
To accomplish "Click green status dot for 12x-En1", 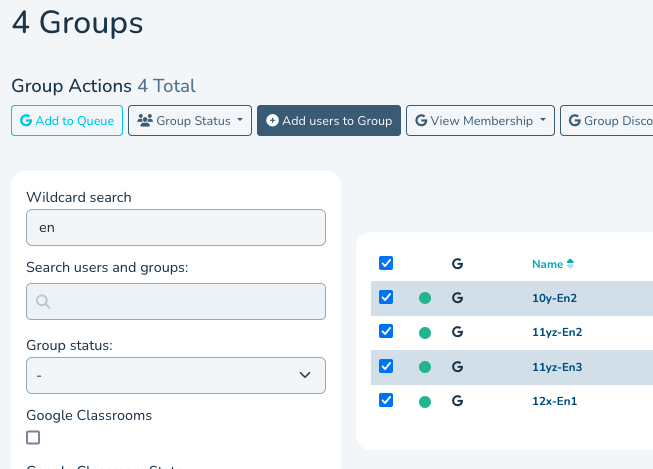I will click(x=424, y=401).
